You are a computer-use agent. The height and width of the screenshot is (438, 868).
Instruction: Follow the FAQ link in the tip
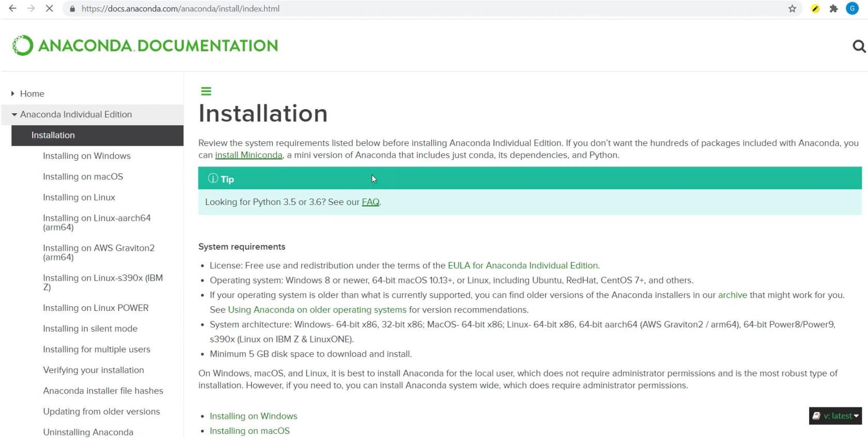coord(370,202)
